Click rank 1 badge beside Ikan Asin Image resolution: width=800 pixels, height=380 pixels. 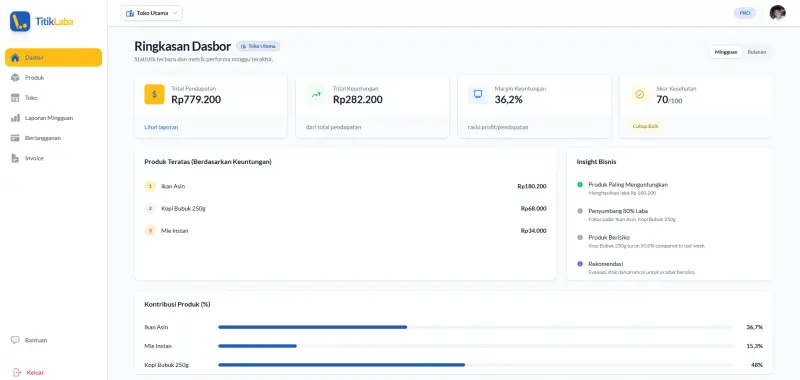(x=150, y=186)
